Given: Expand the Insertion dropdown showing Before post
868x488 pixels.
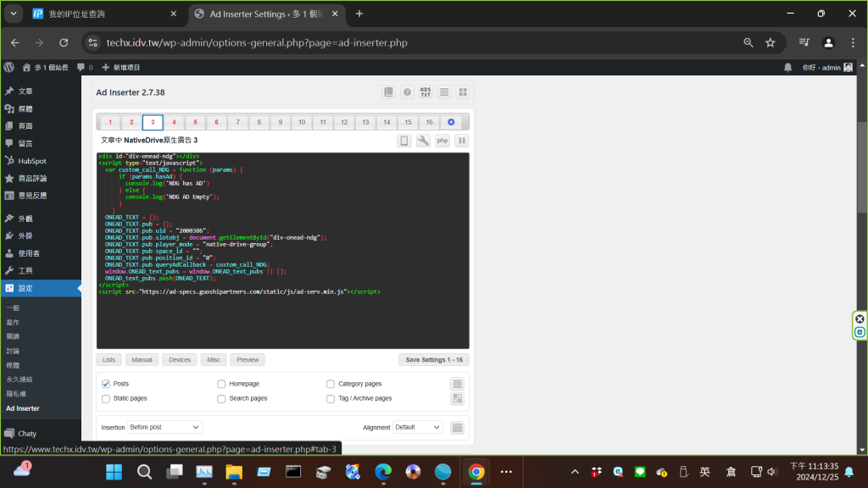Looking at the screenshot, I should pos(164,428).
